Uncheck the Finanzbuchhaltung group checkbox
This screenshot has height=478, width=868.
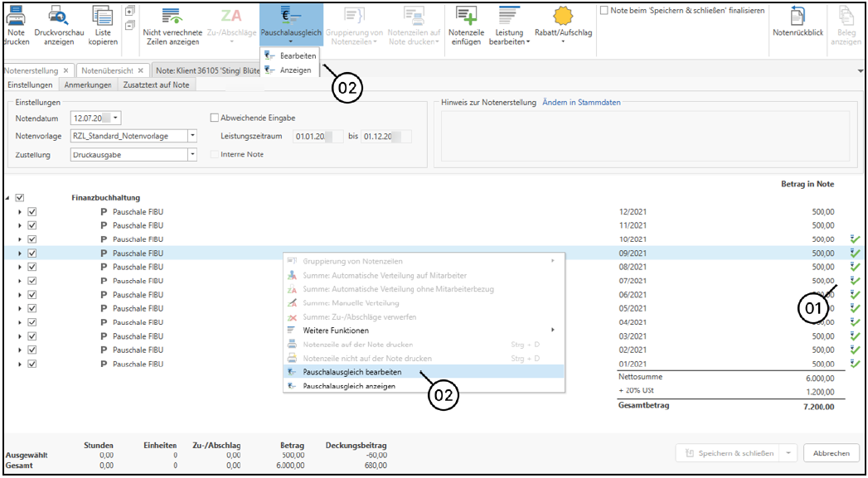20,198
